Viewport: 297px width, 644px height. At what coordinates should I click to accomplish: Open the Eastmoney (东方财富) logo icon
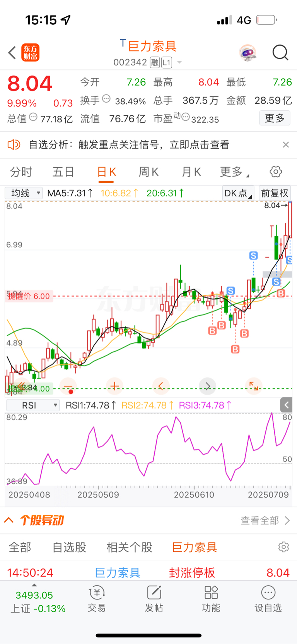pos(30,53)
